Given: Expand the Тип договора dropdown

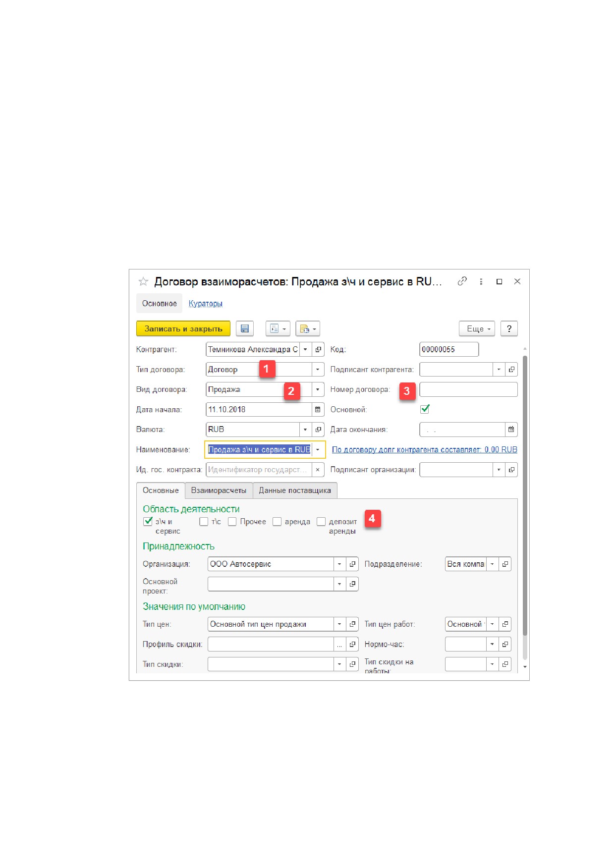Looking at the screenshot, I should pos(318,370).
